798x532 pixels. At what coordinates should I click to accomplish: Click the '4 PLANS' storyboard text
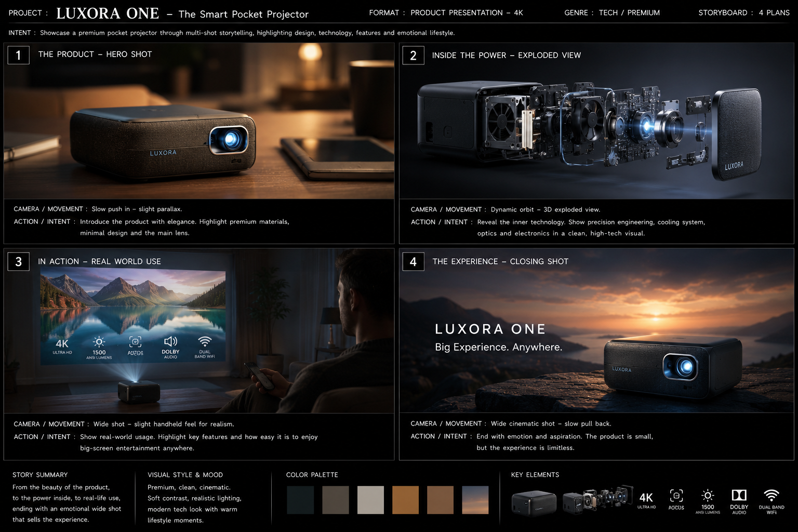774,12
